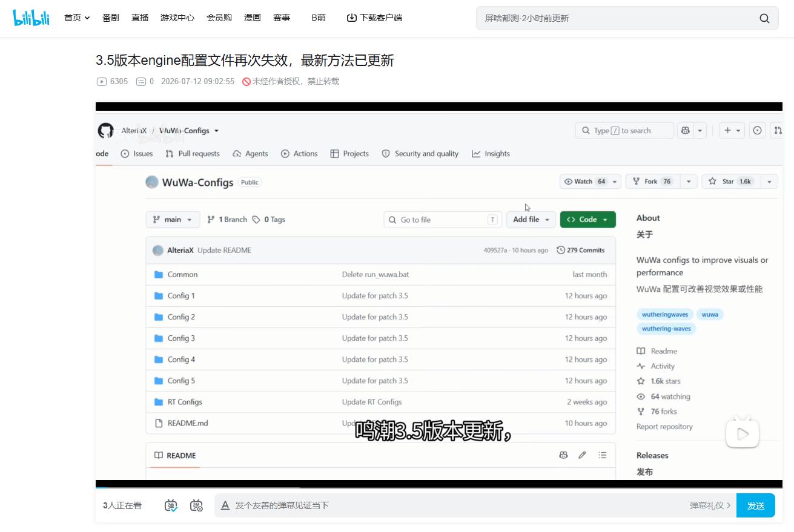Image resolution: width=794 pixels, height=532 pixels.
Task: Expand the Watch notifications dropdown
Action: pos(615,182)
